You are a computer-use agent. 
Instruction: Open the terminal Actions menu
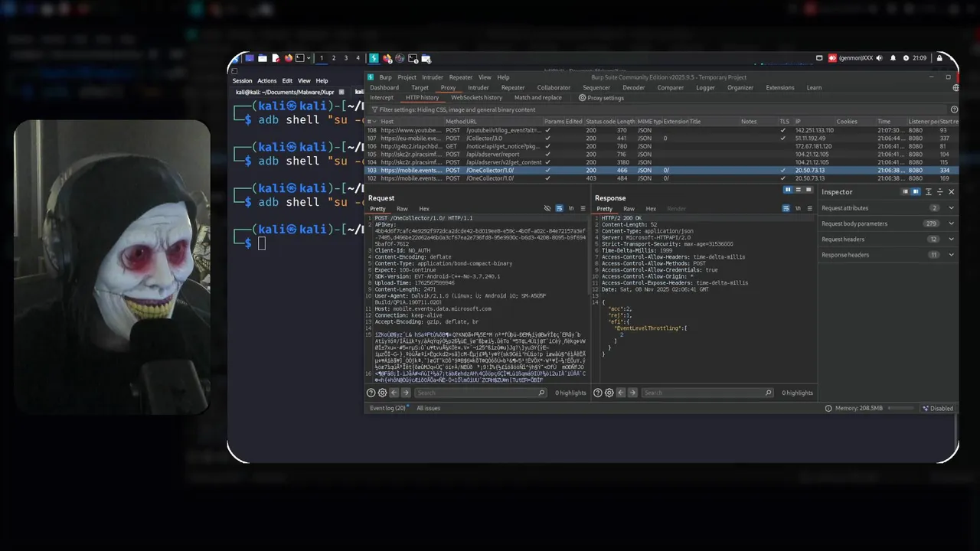click(267, 80)
